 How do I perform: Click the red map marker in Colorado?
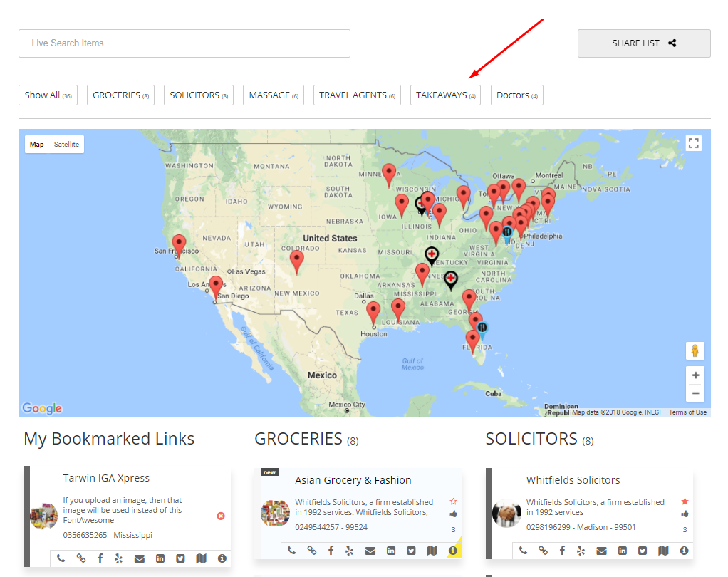296,262
